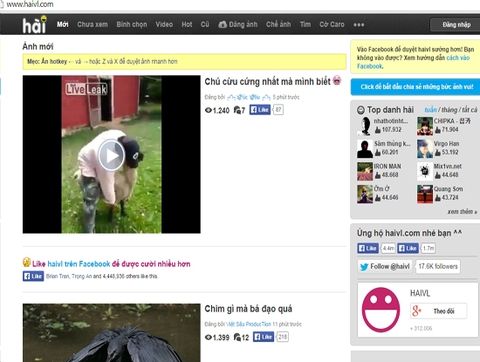Screen dimensions: 480x362
Task: Click xem thêm in Top danh hài
Action: click(462, 211)
